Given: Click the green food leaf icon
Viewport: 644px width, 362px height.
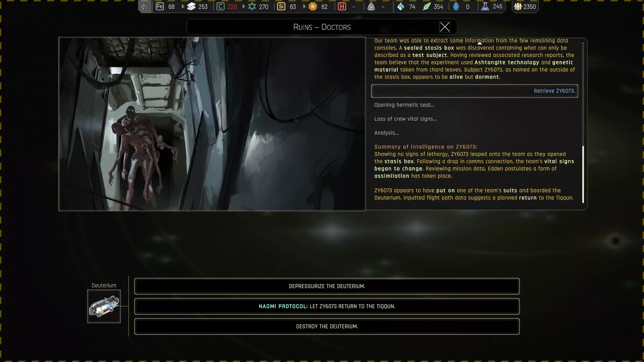Looking at the screenshot, I should point(426,7).
